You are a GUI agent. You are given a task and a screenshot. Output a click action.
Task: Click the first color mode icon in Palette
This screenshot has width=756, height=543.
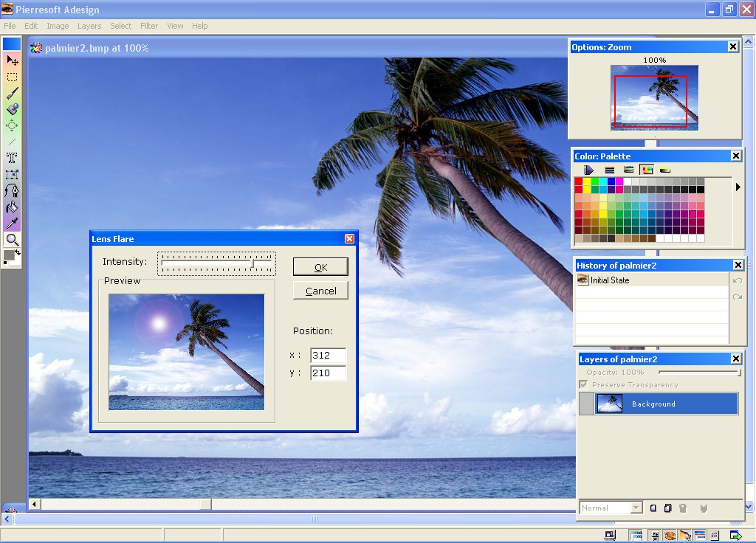pos(588,170)
